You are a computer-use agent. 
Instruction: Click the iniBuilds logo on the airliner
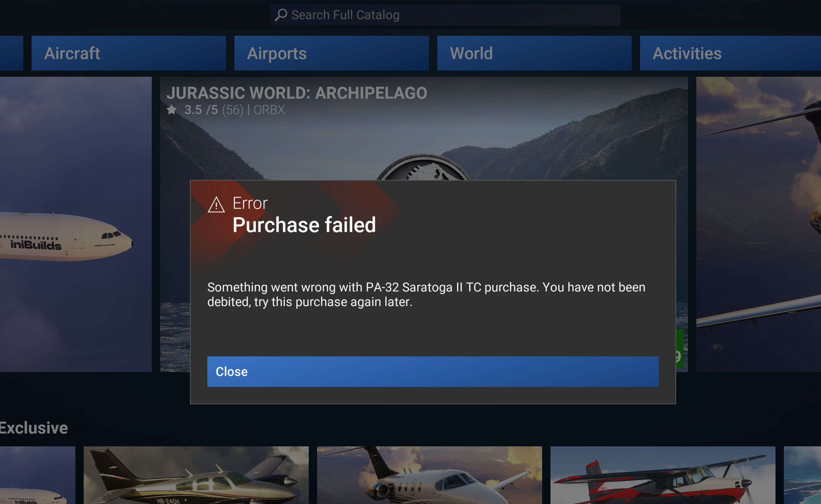(36, 245)
